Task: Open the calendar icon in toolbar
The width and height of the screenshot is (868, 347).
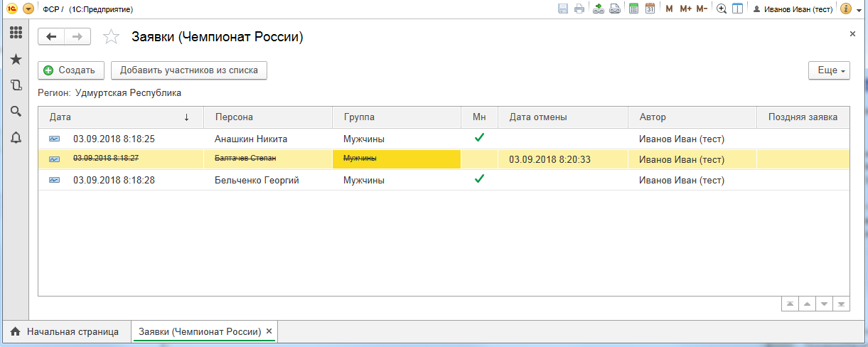Action: pos(650,9)
